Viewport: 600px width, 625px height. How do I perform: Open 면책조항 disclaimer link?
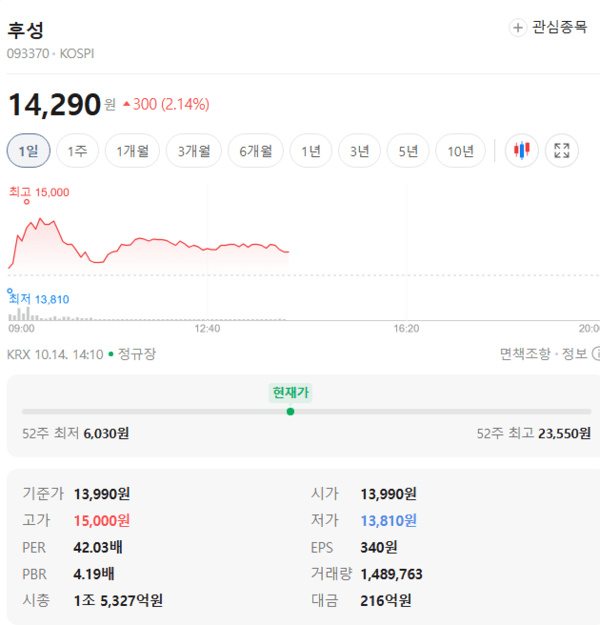[525, 354]
